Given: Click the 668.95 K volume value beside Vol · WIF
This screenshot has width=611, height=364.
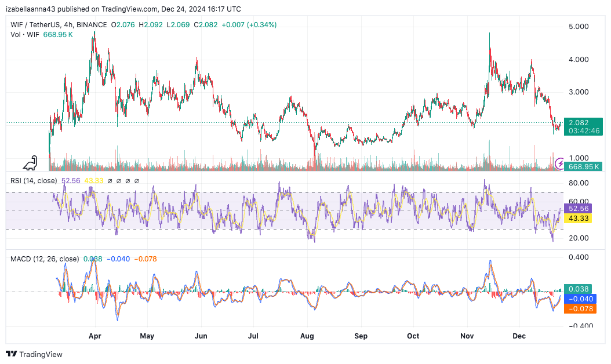Looking at the screenshot, I should [58, 35].
